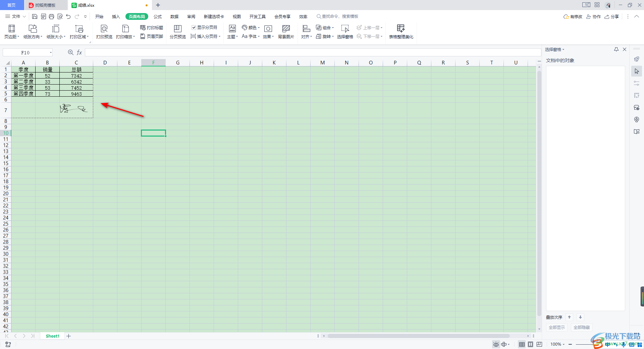Open the theme (主题) gallery

pyautogui.click(x=232, y=32)
